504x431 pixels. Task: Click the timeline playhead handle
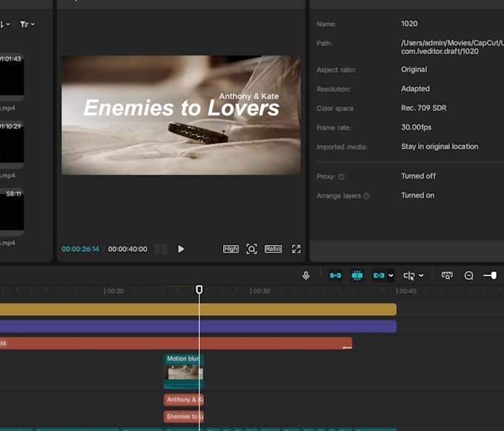point(199,290)
